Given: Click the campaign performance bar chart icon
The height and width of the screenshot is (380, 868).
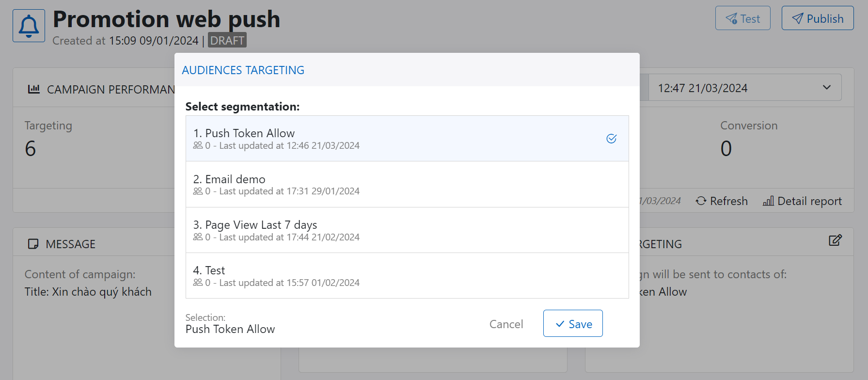Looking at the screenshot, I should click(x=34, y=89).
